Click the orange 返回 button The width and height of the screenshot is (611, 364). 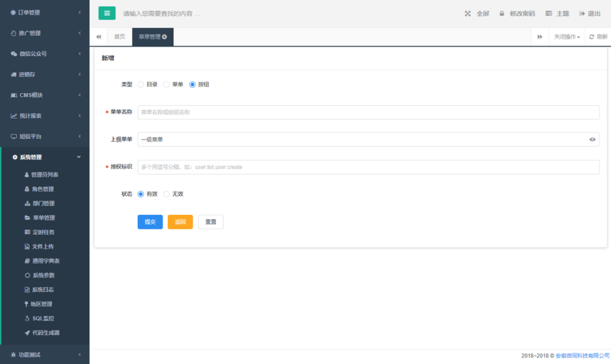click(x=180, y=222)
